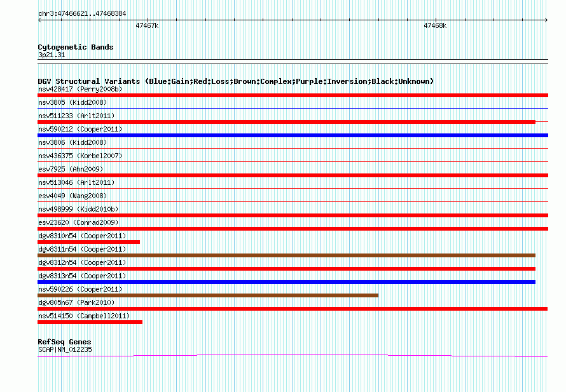Click the nsv3806 (Kidd2008) label
Viewport: 566px width, 392px height.
click(x=72, y=142)
